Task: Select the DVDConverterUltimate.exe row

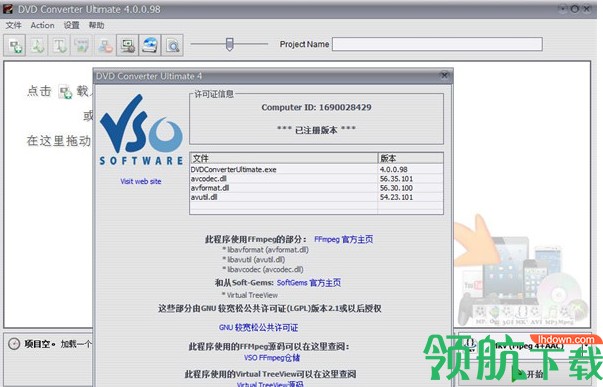Action: [316, 169]
